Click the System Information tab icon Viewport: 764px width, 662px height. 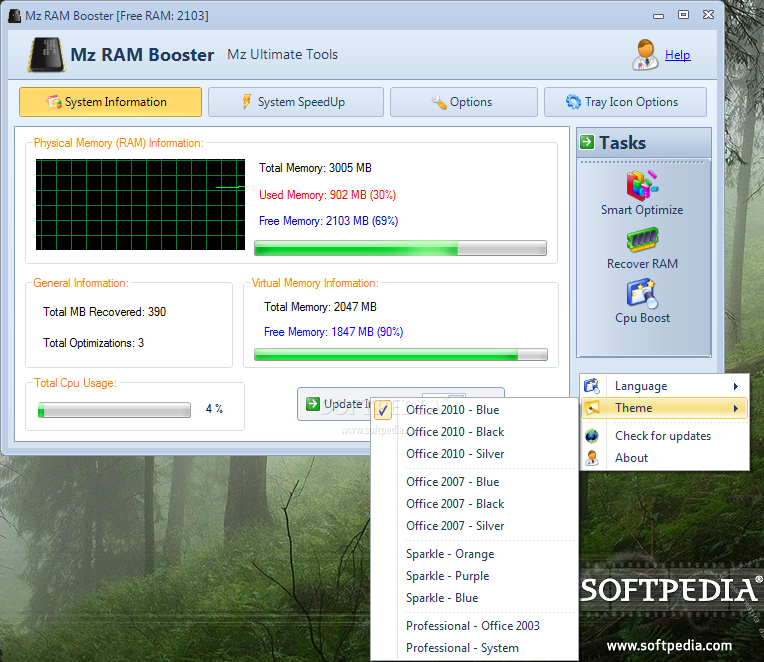coord(54,102)
